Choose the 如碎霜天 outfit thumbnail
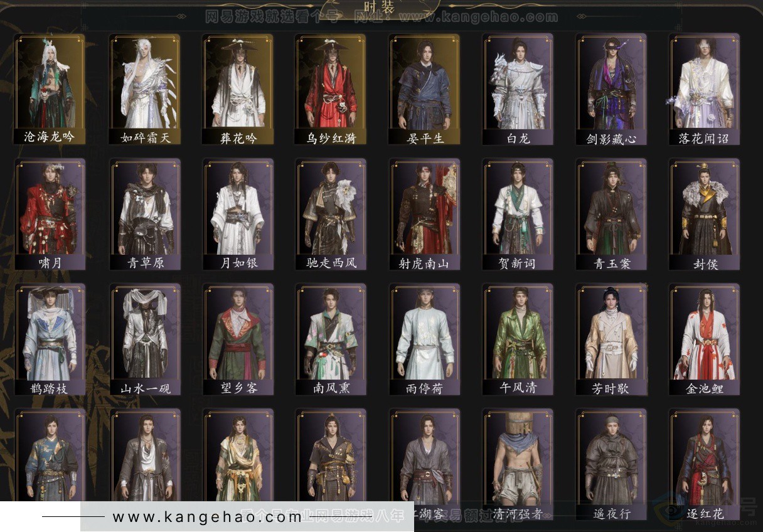Image resolution: width=763 pixels, height=532 pixels. pyautogui.click(x=145, y=89)
